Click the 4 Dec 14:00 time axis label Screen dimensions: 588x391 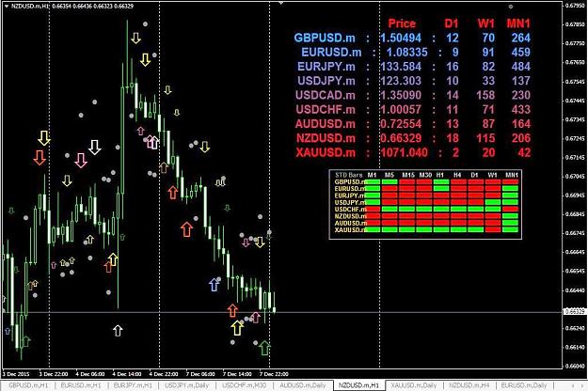point(127,374)
